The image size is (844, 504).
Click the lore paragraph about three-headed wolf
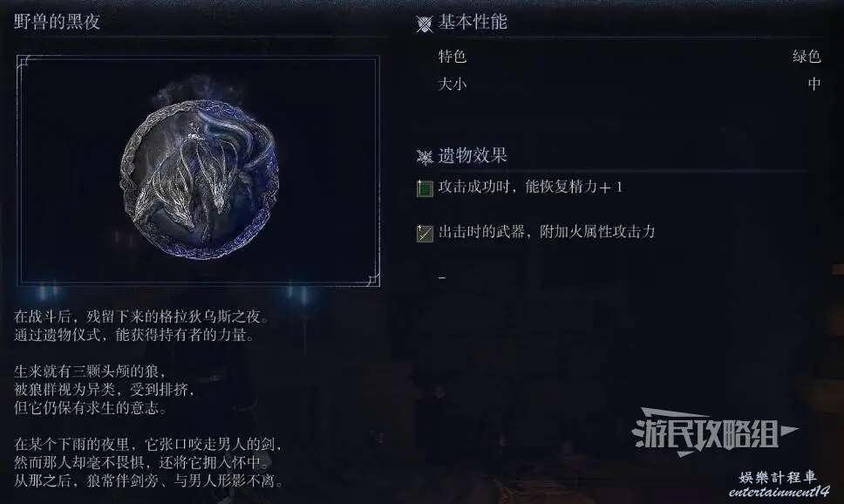(x=104, y=389)
